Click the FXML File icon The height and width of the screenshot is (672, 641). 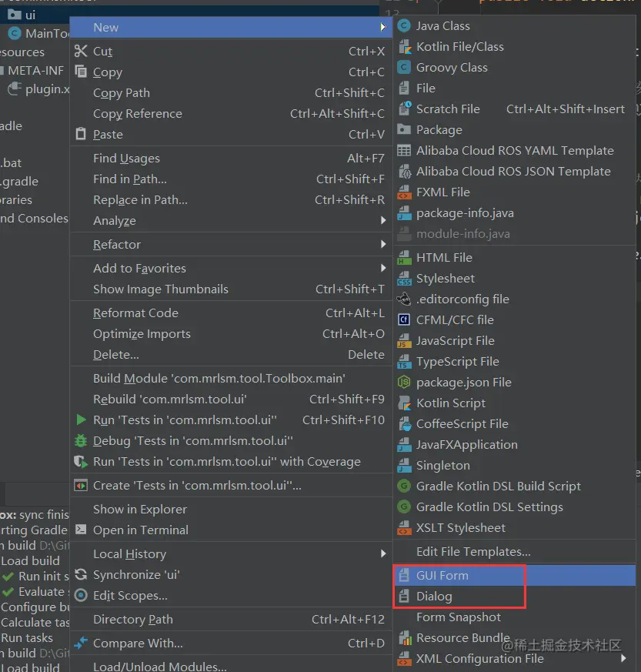coord(404,192)
